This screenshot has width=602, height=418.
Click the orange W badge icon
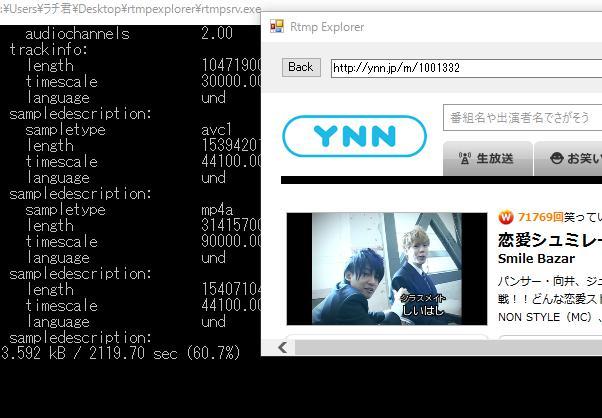click(x=506, y=217)
